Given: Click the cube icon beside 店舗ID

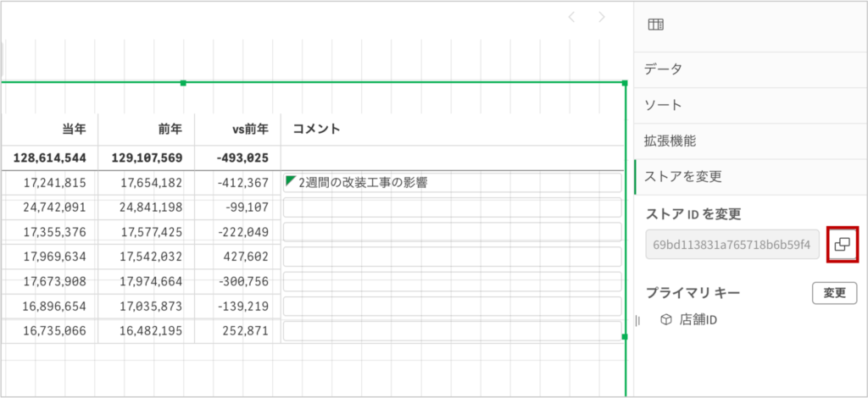Looking at the screenshot, I should coord(666,320).
